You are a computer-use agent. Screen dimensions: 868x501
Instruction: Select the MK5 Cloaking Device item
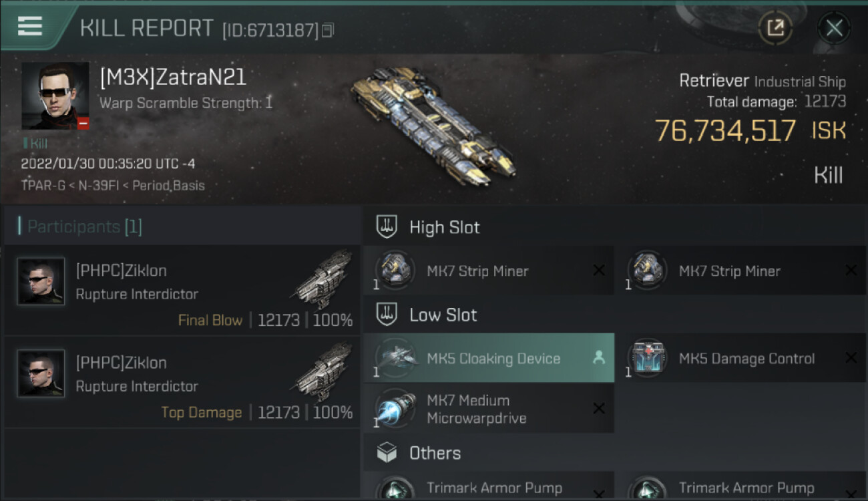point(493,359)
